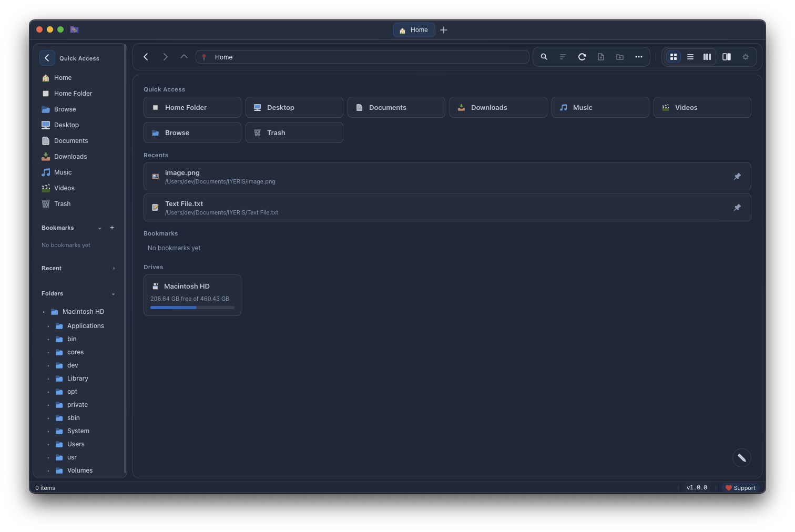Open the sort options icon
The image size is (795, 532).
[563, 57]
